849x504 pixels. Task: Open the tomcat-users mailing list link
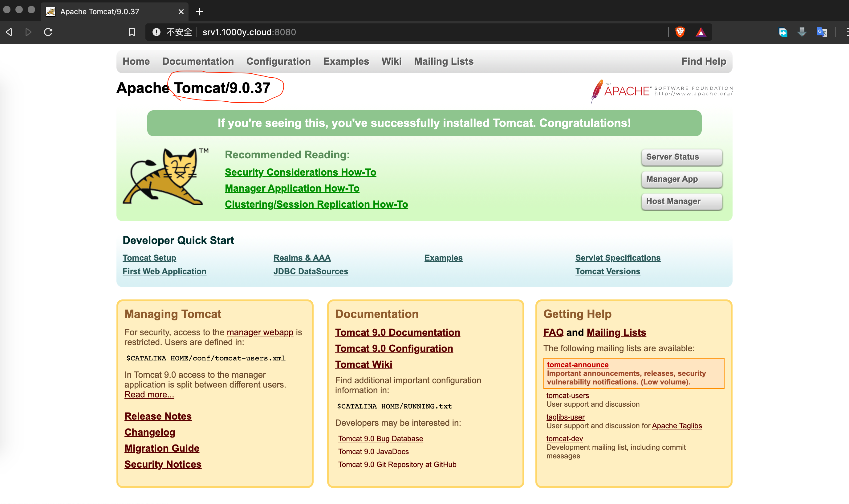coord(567,395)
